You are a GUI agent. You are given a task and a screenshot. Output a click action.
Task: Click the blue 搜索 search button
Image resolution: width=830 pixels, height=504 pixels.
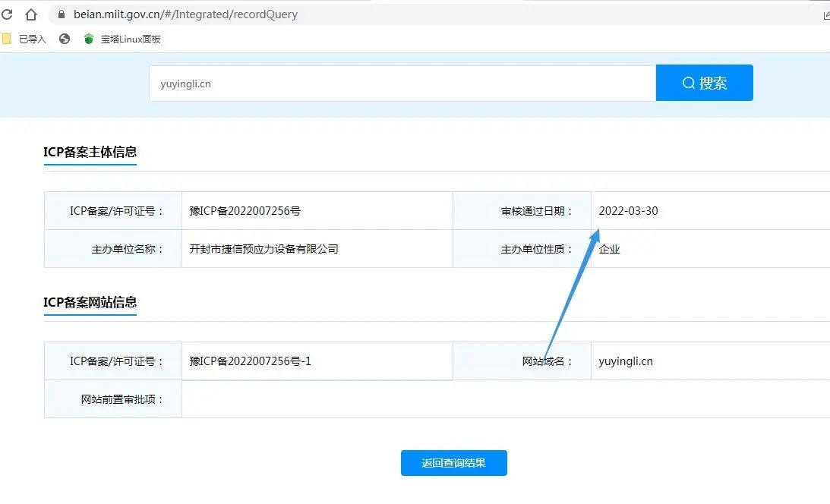point(704,83)
